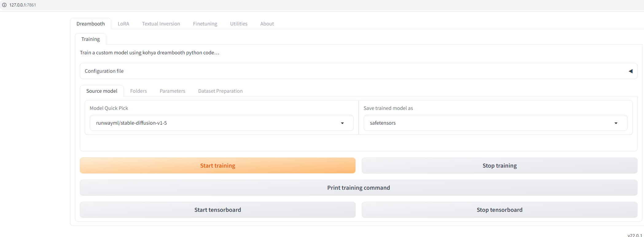Click the Stop training button

tap(500, 165)
